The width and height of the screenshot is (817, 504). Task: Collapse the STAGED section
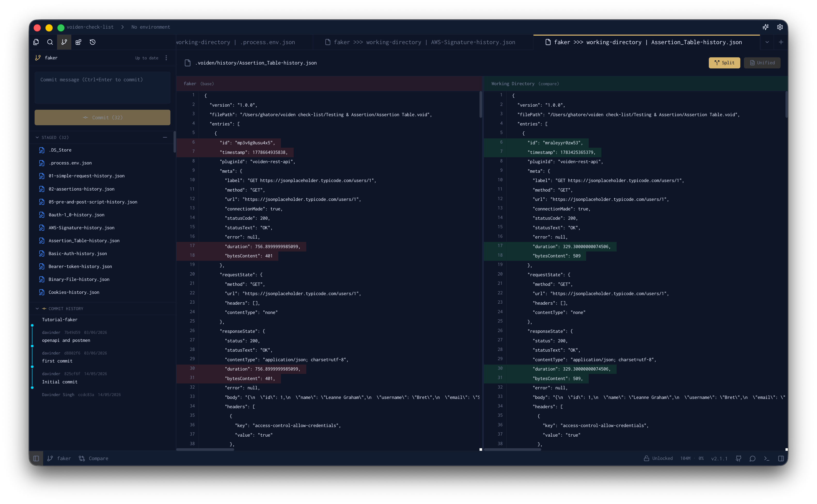pos(37,137)
